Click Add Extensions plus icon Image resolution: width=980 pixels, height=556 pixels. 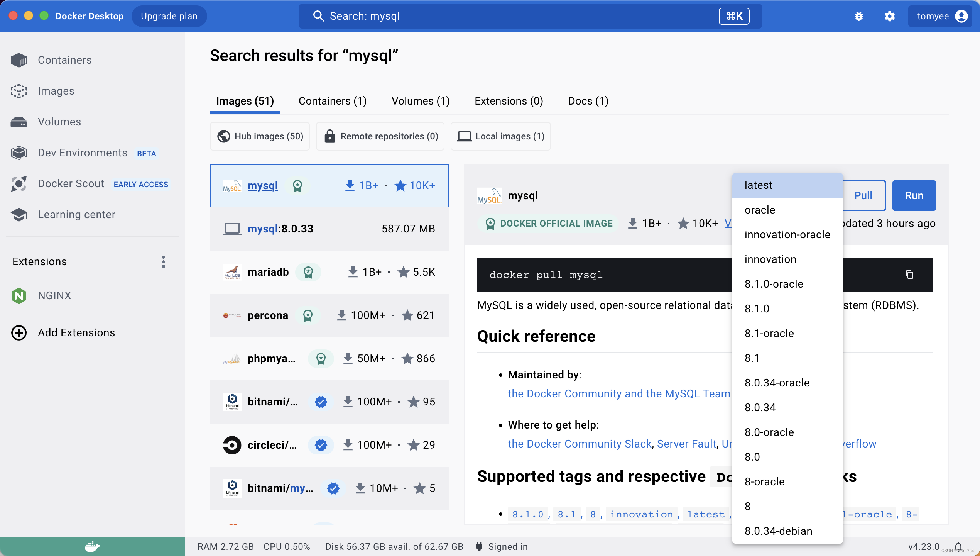tap(19, 332)
